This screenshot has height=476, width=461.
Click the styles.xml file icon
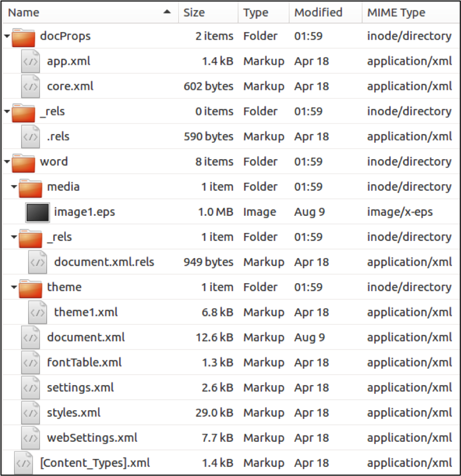31,413
